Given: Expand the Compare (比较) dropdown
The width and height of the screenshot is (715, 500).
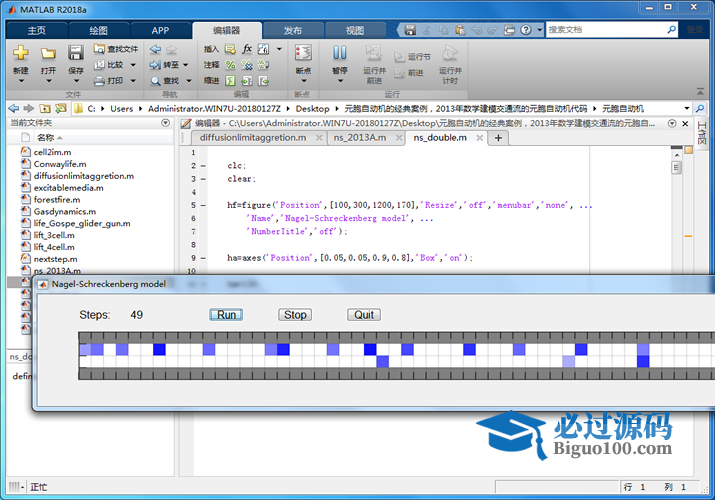Looking at the screenshot, I should pos(131,64).
